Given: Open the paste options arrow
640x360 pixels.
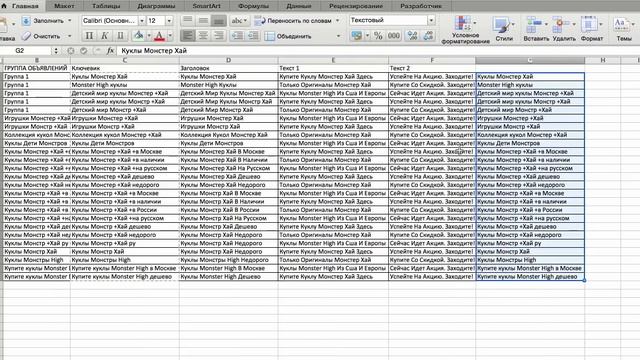Looking at the screenshot, I should 13,24.
